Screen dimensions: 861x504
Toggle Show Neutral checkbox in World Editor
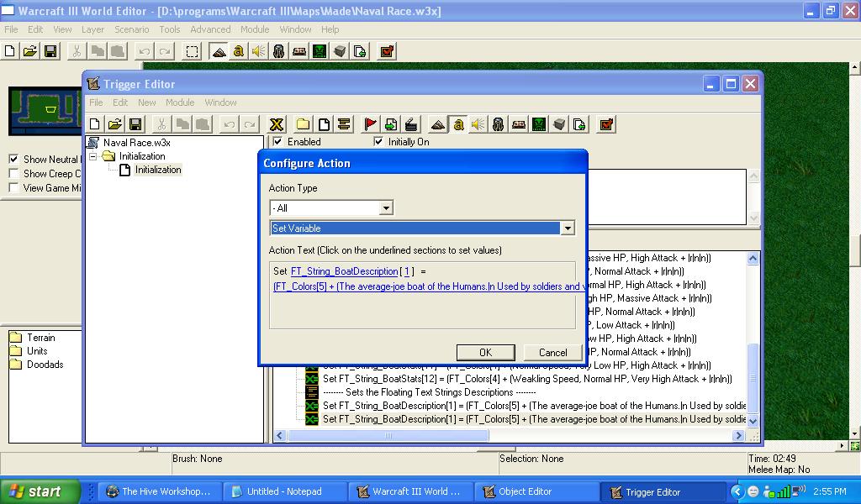coord(13,159)
